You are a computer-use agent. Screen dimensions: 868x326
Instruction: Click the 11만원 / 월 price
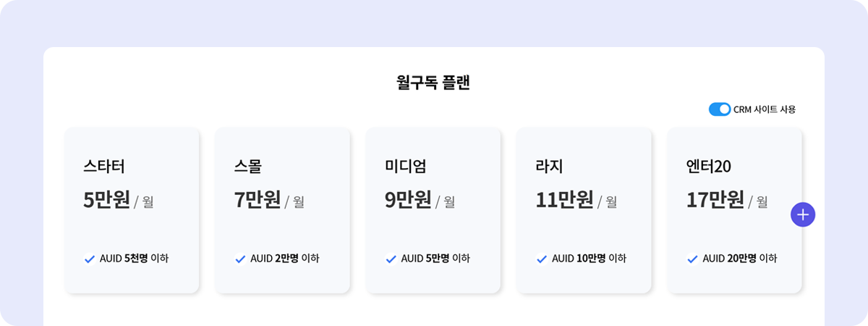(x=576, y=200)
